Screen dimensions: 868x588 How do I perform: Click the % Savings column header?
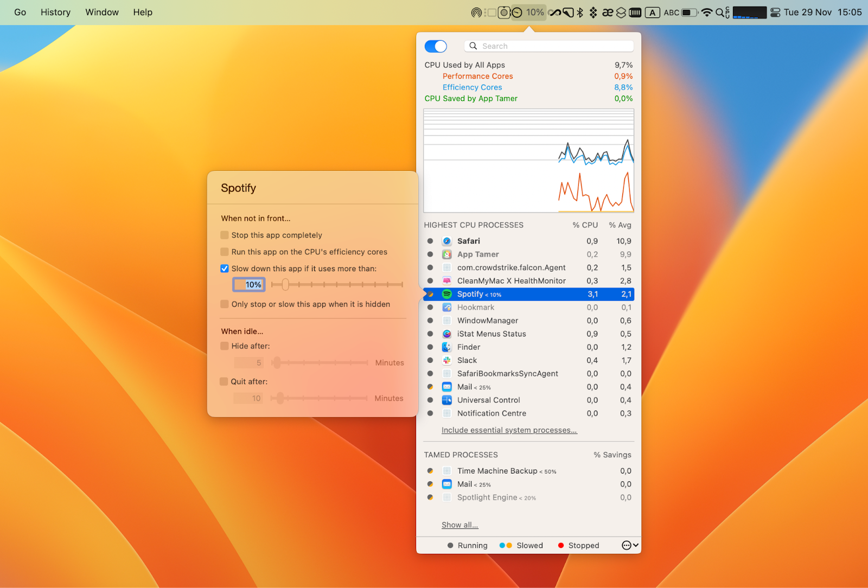(x=612, y=455)
